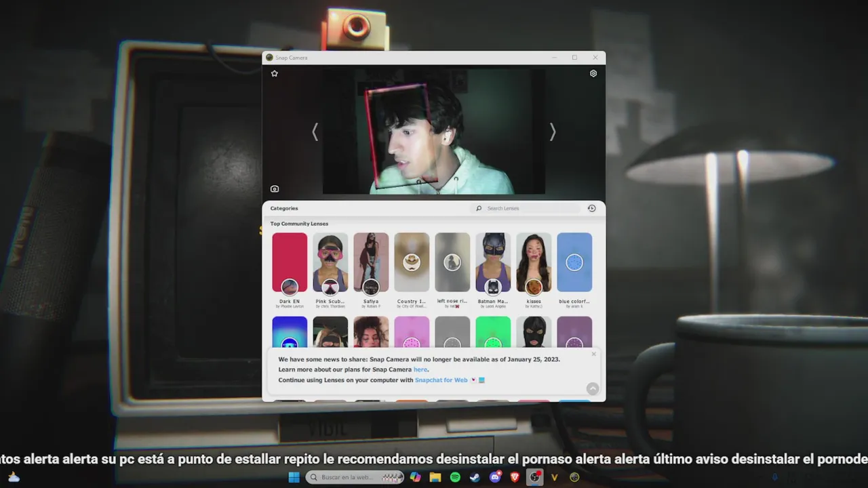868x488 pixels.
Task: Select the curly hair lens in second row
Action: [x=371, y=331]
